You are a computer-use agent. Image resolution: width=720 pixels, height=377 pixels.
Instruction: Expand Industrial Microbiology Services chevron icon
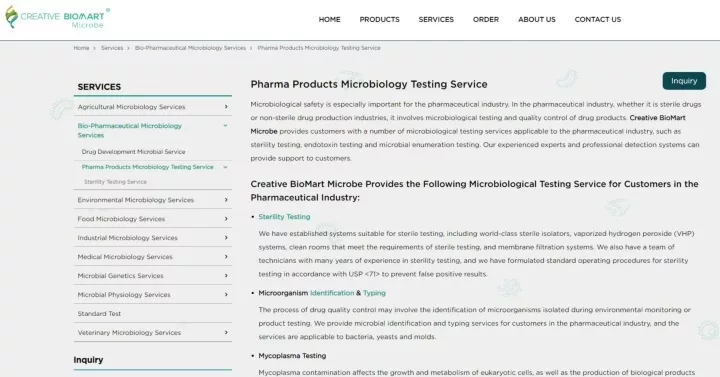click(x=226, y=238)
